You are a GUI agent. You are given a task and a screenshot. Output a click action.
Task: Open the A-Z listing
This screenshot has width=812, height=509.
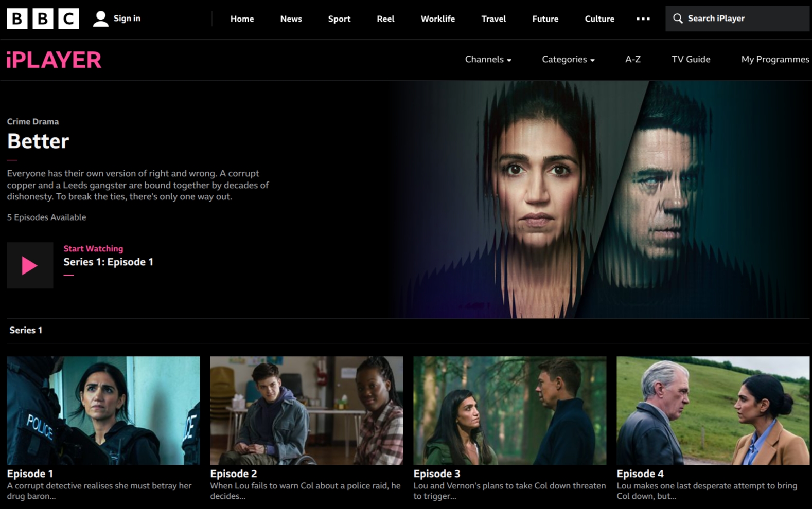click(632, 60)
